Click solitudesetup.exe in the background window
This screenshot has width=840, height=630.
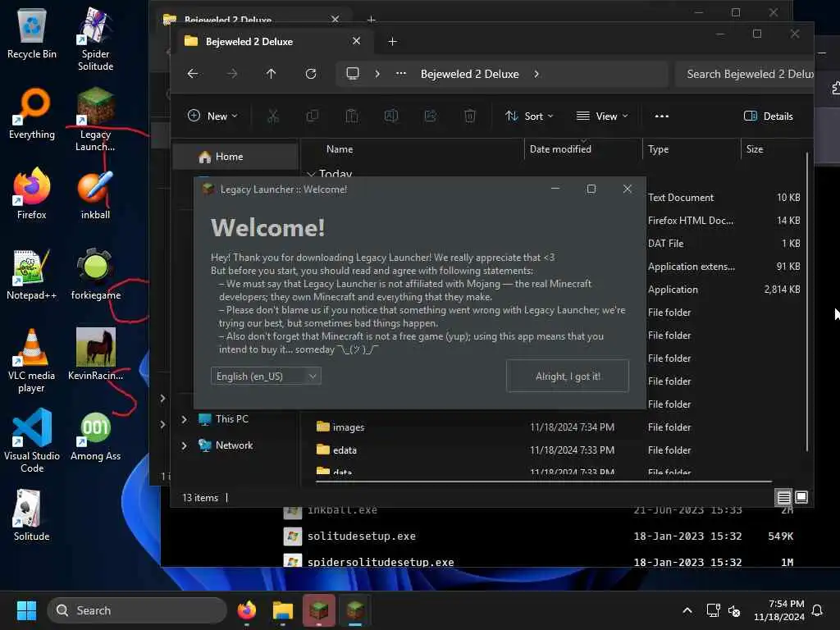(x=361, y=536)
